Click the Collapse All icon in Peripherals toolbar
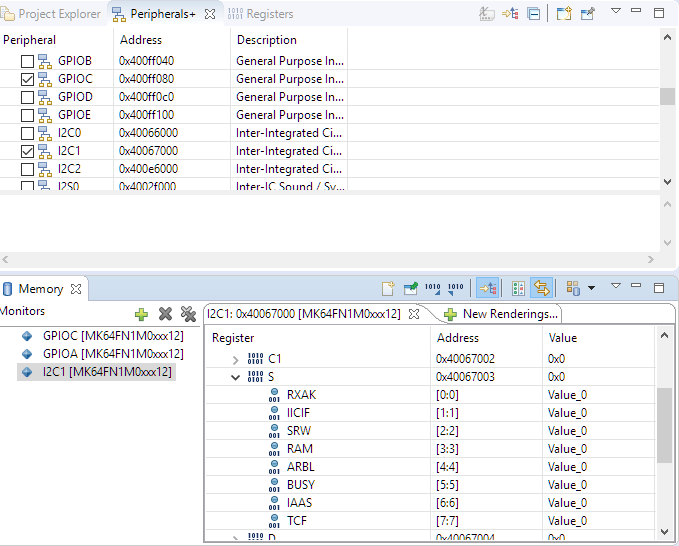The width and height of the screenshot is (679, 546). [534, 14]
